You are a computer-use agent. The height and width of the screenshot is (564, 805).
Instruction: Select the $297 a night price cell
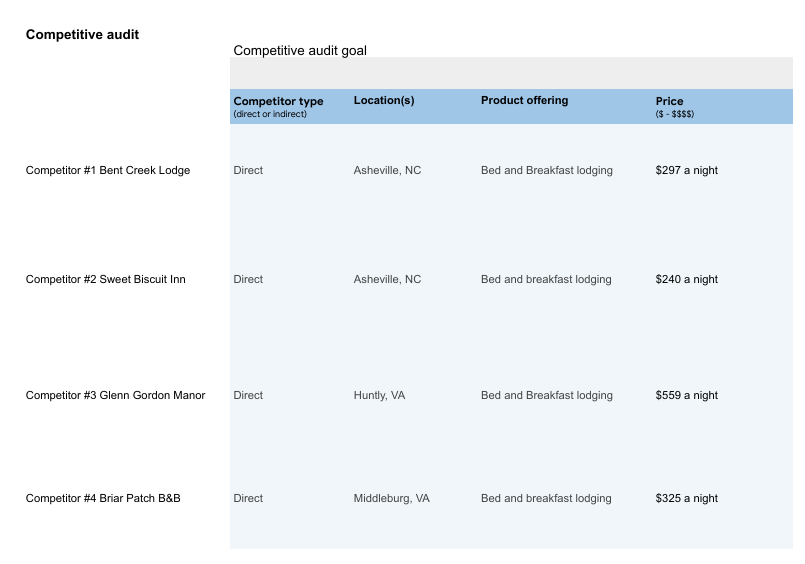[686, 171]
